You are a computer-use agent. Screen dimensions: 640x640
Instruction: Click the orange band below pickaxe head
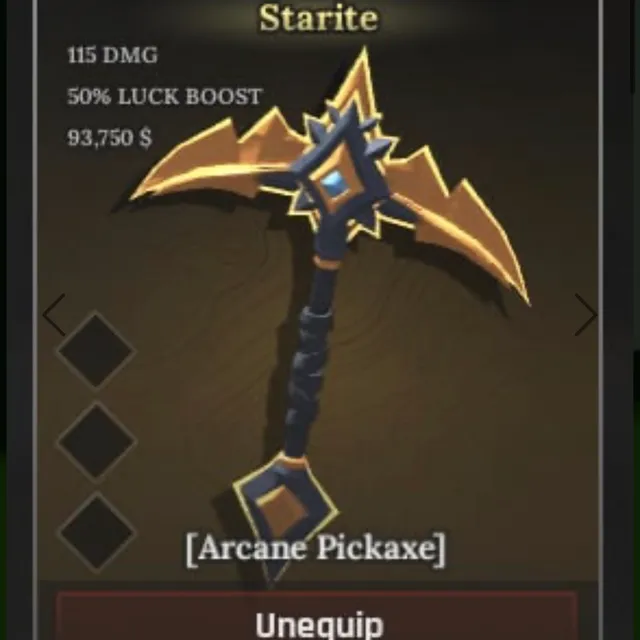point(326,262)
